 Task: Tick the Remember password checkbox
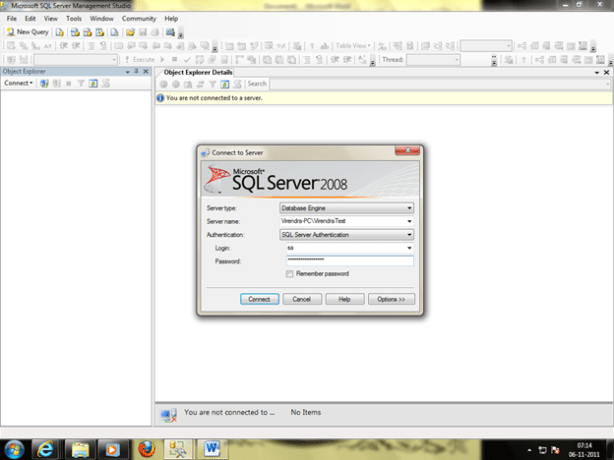pos(289,273)
